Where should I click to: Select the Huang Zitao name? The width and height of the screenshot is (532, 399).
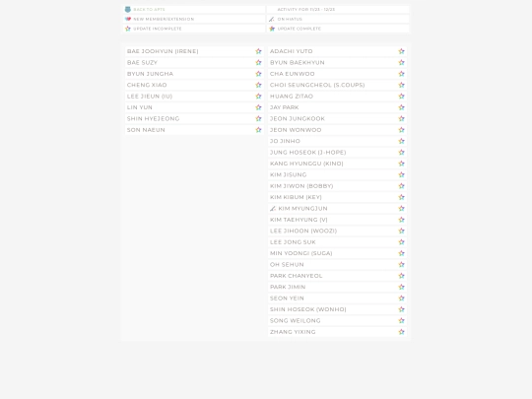coord(292,96)
